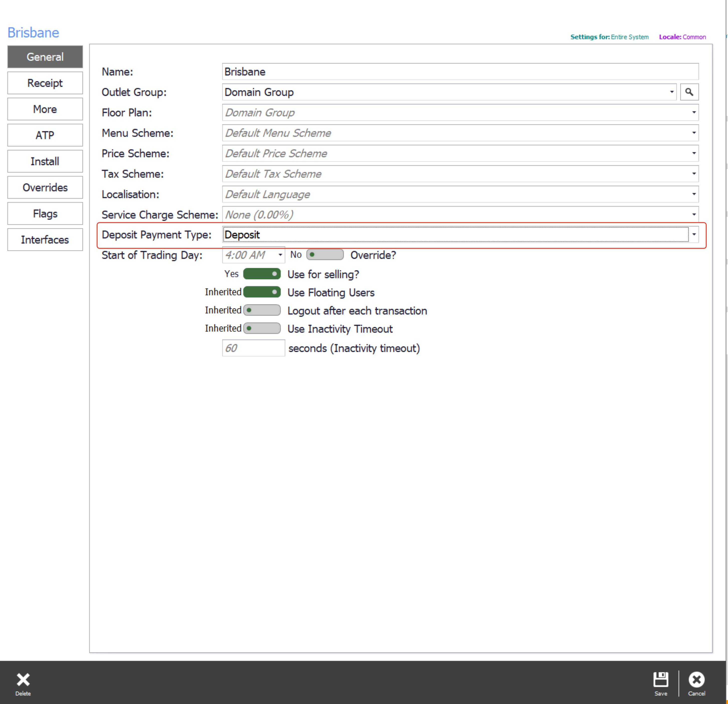Click the inactivity timeout seconds field
Image resolution: width=728 pixels, height=704 pixels.
[x=253, y=348]
